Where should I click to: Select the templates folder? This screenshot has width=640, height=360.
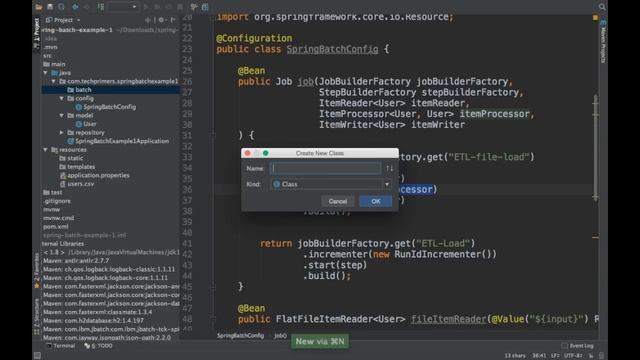tap(81, 167)
